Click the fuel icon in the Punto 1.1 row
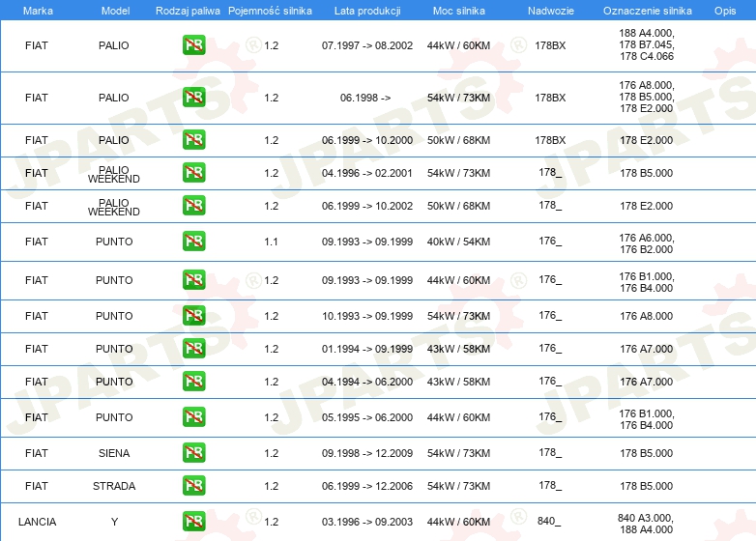The image size is (756, 541). point(193,241)
